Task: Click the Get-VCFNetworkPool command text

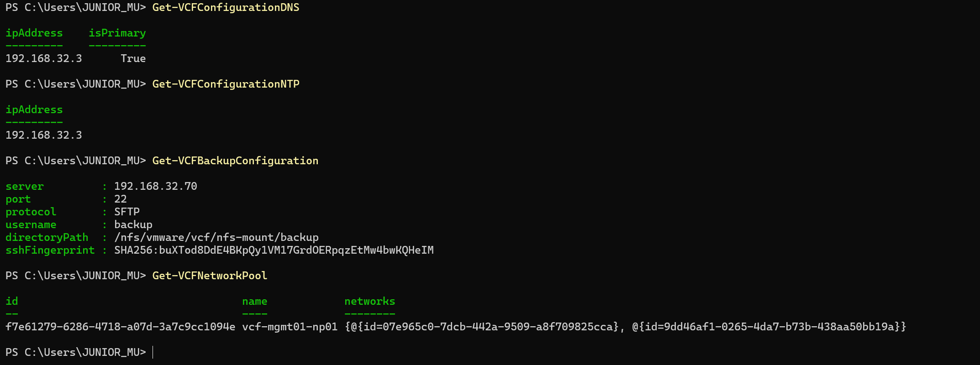Action: pyautogui.click(x=210, y=276)
